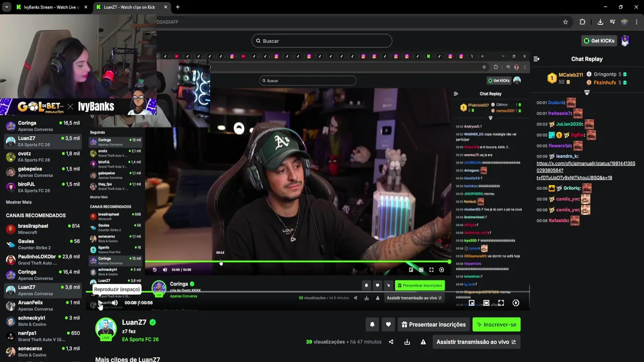Follow LuanZ7 with the heart button
This screenshot has width=644, height=362.
[388, 325]
